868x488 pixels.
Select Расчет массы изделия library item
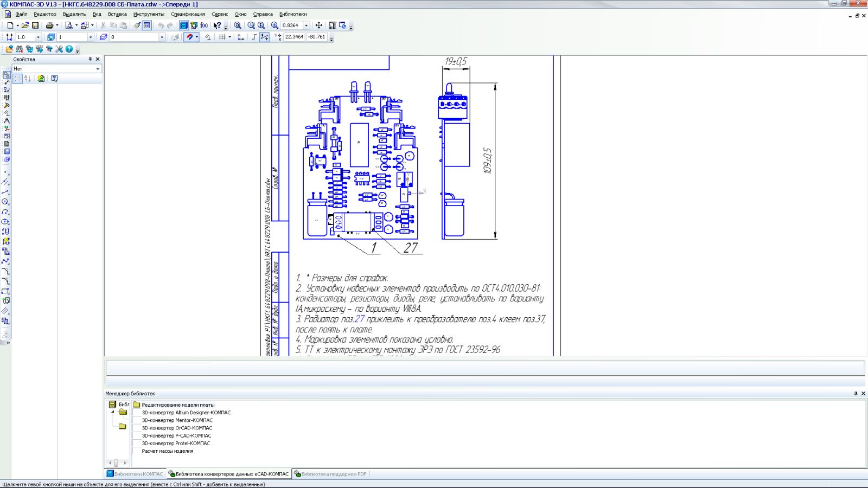[167, 451]
